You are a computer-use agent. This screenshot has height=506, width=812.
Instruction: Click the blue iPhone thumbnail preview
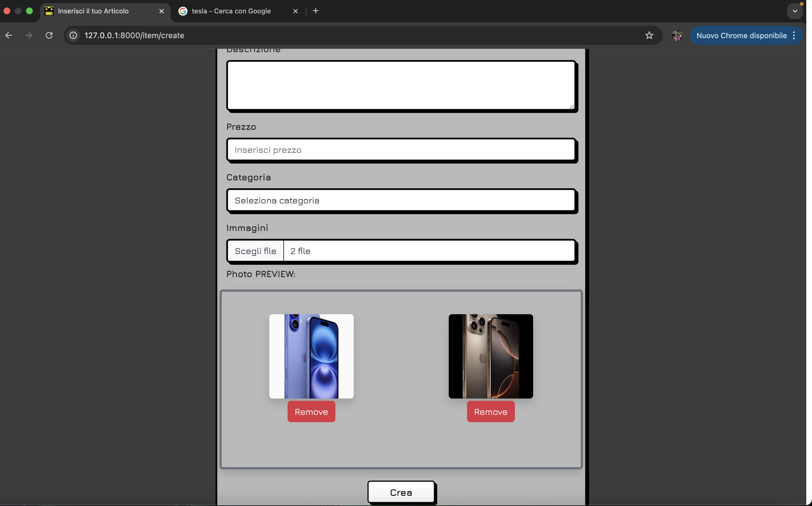(311, 356)
